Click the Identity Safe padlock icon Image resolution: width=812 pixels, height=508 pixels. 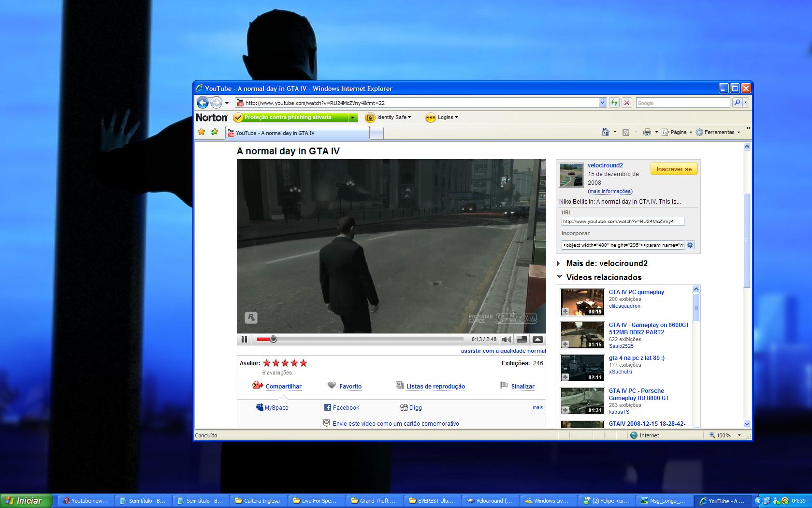click(370, 118)
